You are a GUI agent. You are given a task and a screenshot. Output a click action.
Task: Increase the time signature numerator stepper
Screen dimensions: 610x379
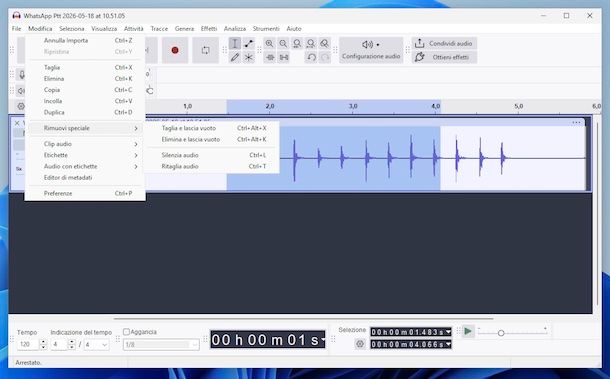point(72,342)
